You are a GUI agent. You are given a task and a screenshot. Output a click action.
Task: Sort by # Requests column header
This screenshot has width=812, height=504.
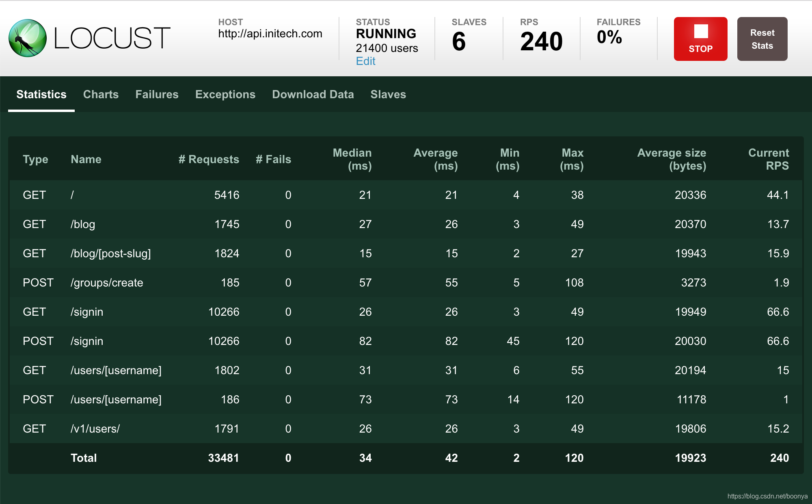coord(209,159)
